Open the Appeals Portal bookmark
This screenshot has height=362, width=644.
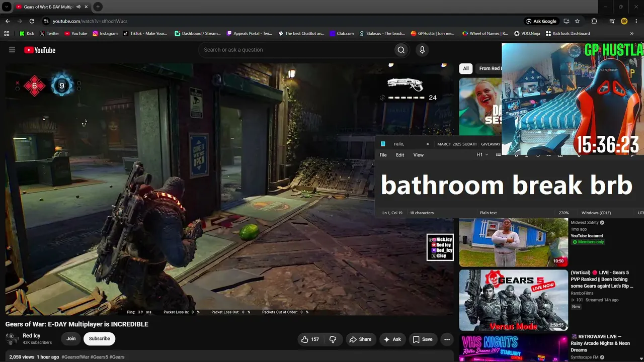click(x=249, y=34)
